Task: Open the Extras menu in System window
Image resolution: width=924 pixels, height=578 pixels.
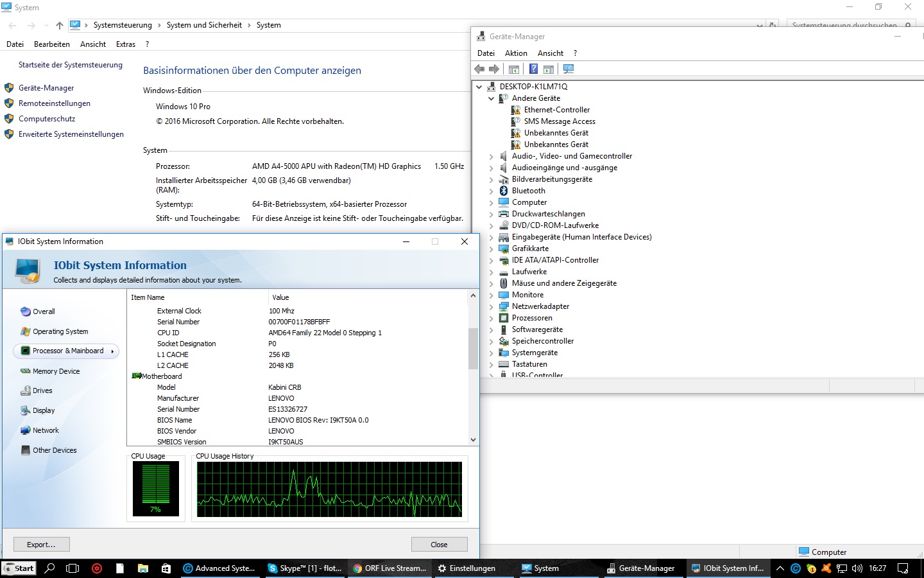Action: [x=126, y=44]
